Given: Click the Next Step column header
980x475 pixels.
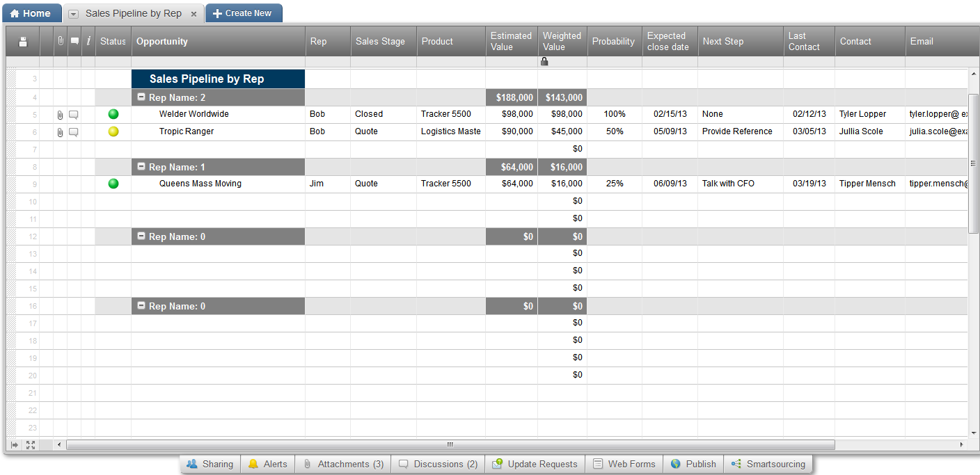Looking at the screenshot, I should 741,41.
